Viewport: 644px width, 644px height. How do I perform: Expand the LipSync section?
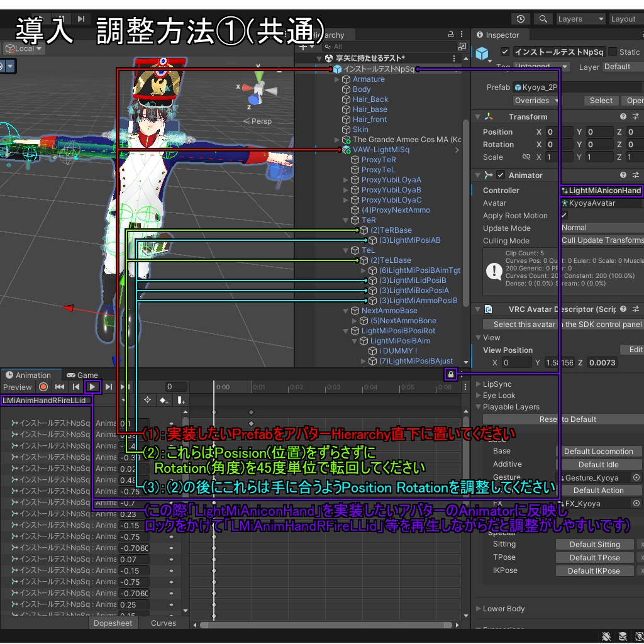pos(478,384)
